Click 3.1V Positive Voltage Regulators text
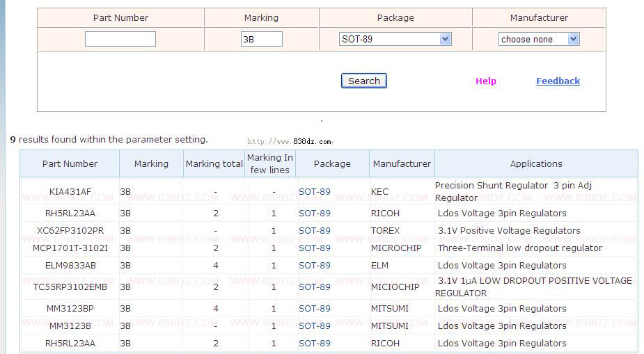The image size is (644, 354). click(510, 230)
